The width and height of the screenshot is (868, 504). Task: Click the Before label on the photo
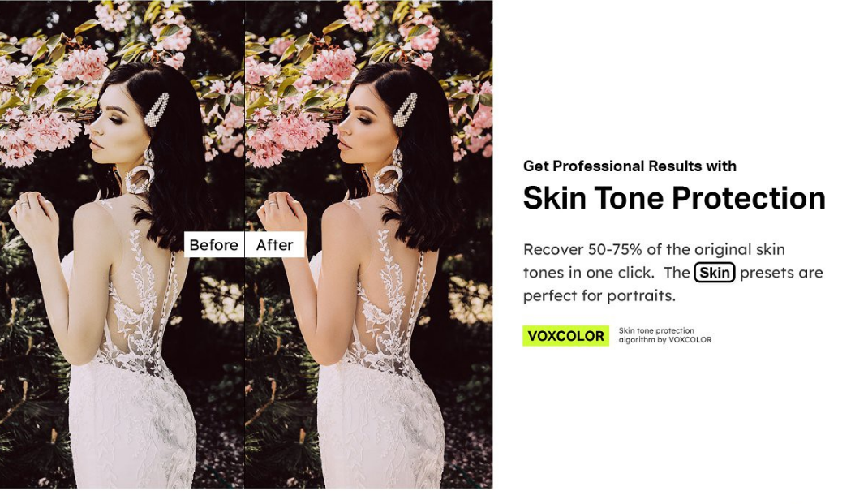click(213, 245)
